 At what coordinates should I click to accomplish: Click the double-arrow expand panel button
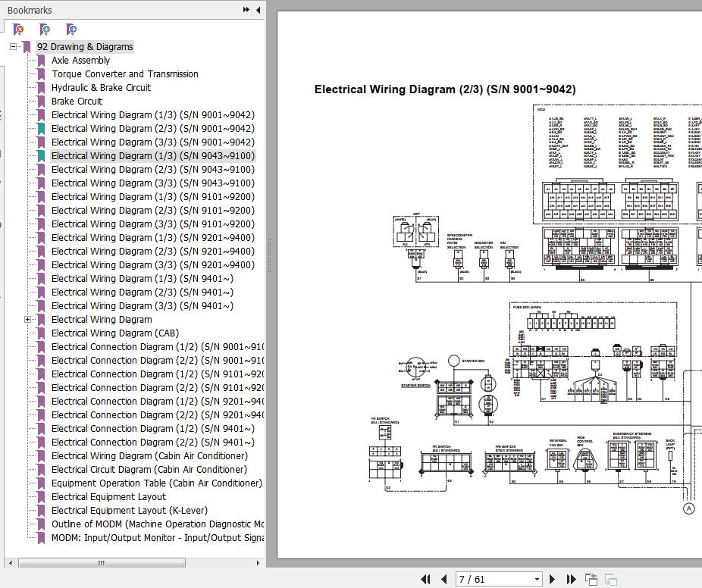click(246, 10)
